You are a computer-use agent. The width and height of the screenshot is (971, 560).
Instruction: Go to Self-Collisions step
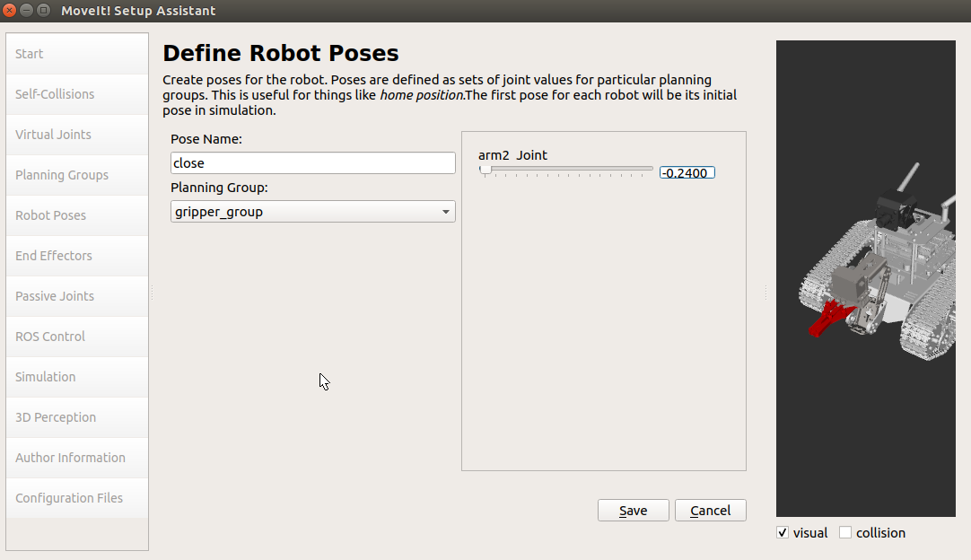point(77,94)
